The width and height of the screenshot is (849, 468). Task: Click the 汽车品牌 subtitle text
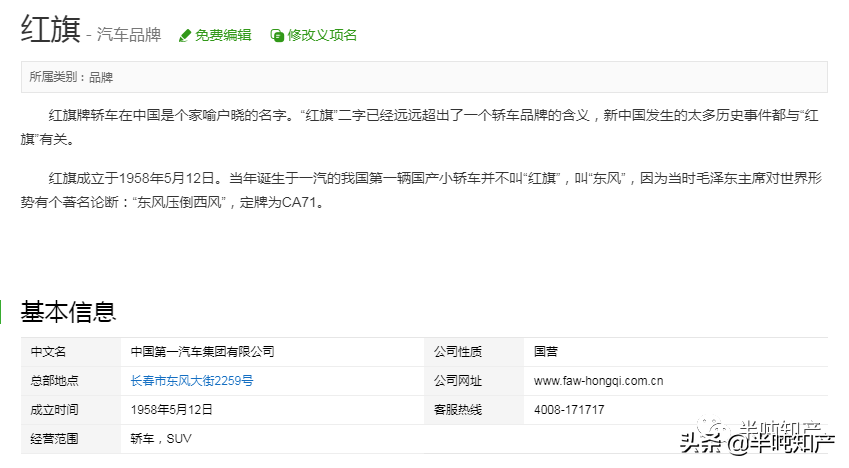(x=129, y=35)
